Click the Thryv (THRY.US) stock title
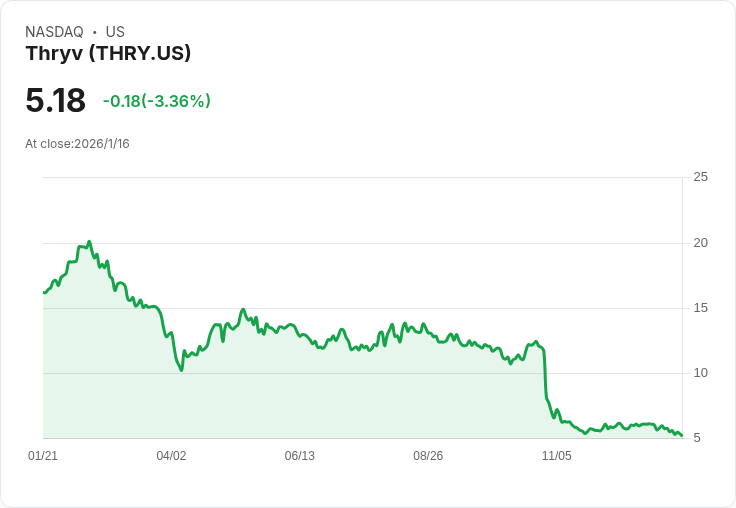This screenshot has height=508, width=736. [x=108, y=54]
